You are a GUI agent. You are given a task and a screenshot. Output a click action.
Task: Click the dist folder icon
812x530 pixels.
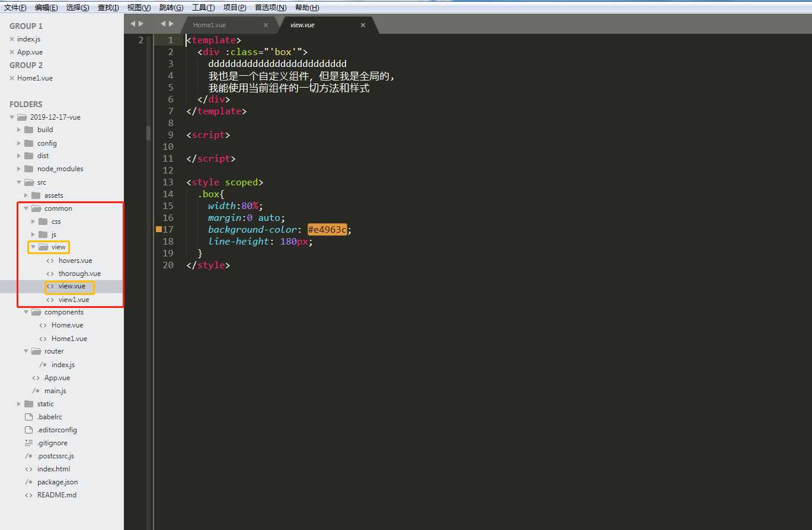[x=28, y=156]
